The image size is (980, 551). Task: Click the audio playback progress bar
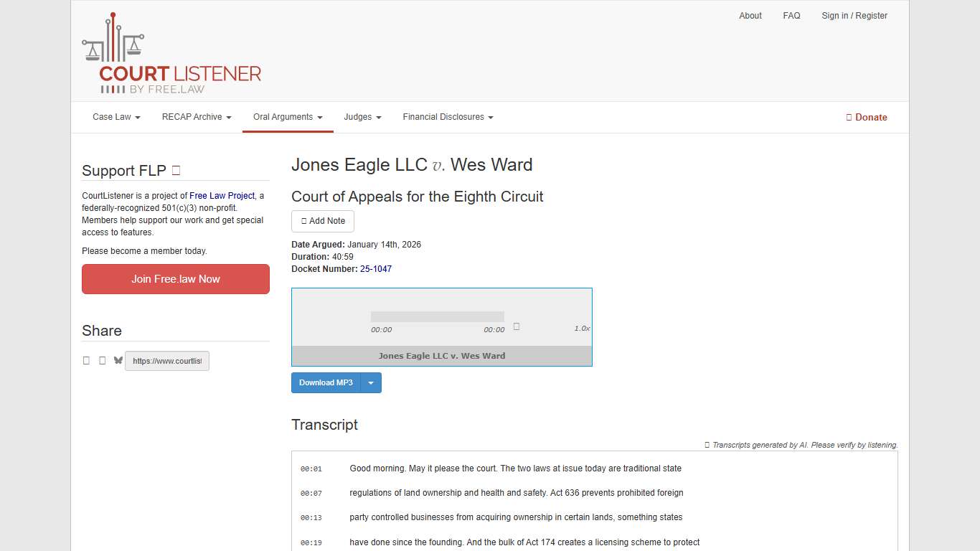pyautogui.click(x=438, y=316)
